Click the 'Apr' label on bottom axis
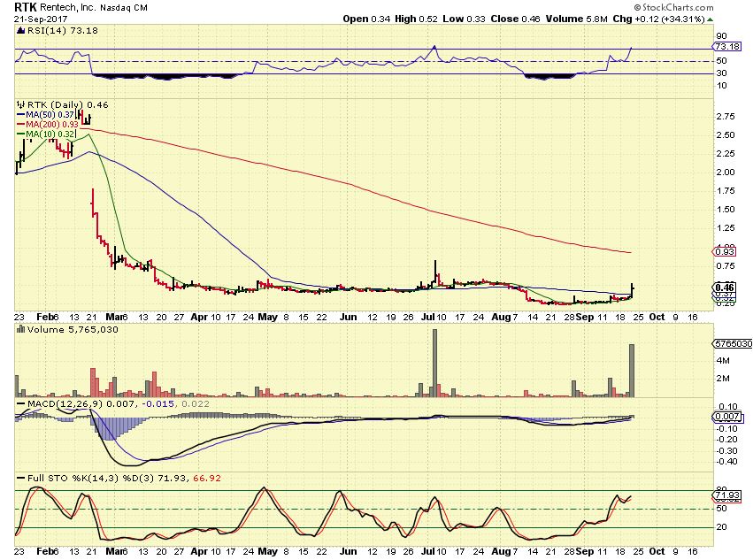753x560 pixels. coord(199,551)
